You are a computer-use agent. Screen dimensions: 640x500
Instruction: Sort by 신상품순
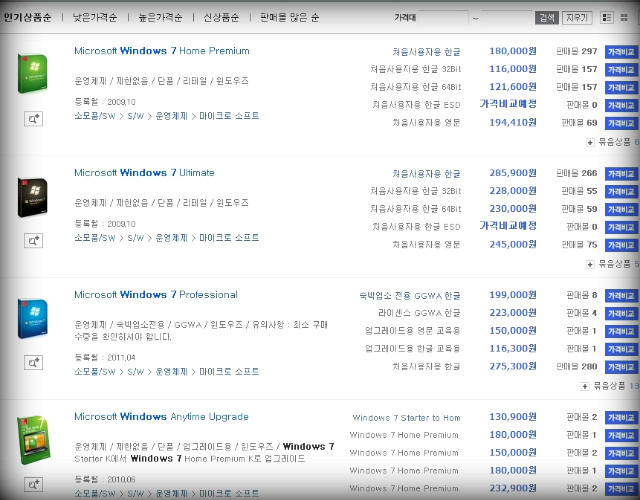(221, 18)
